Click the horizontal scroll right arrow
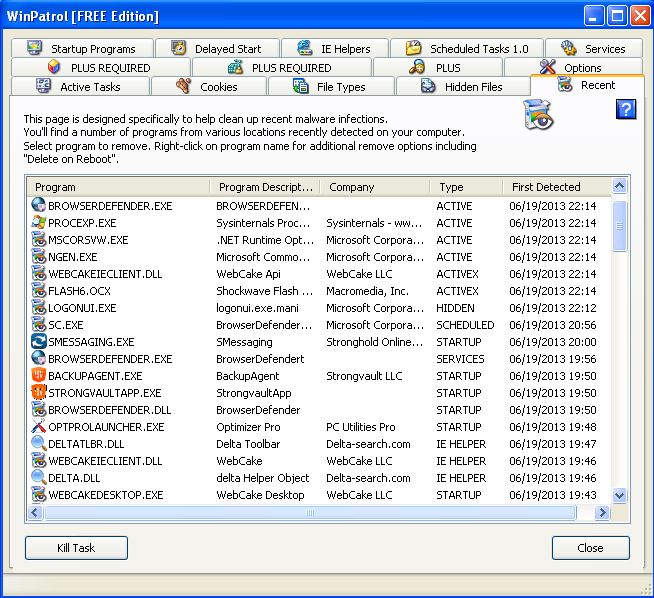The image size is (654, 598). pyautogui.click(x=602, y=512)
